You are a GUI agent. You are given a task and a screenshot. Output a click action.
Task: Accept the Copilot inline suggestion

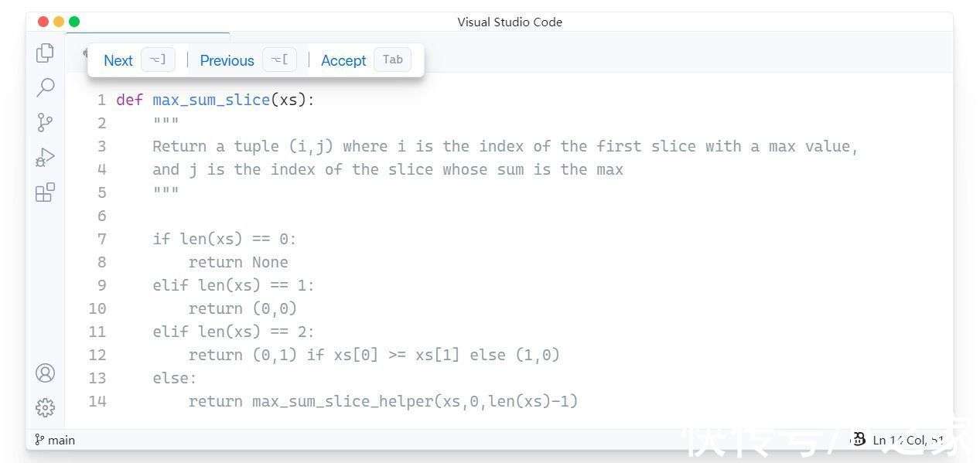coord(343,60)
